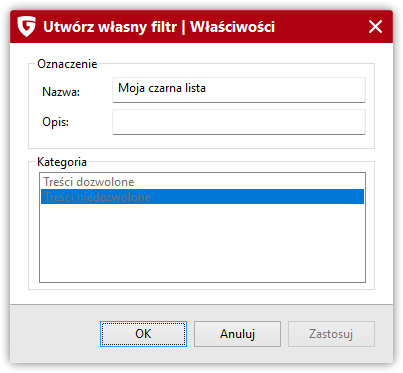The image size is (403, 373).
Task: Click the 'Nazwa:' label
Action: coord(61,92)
